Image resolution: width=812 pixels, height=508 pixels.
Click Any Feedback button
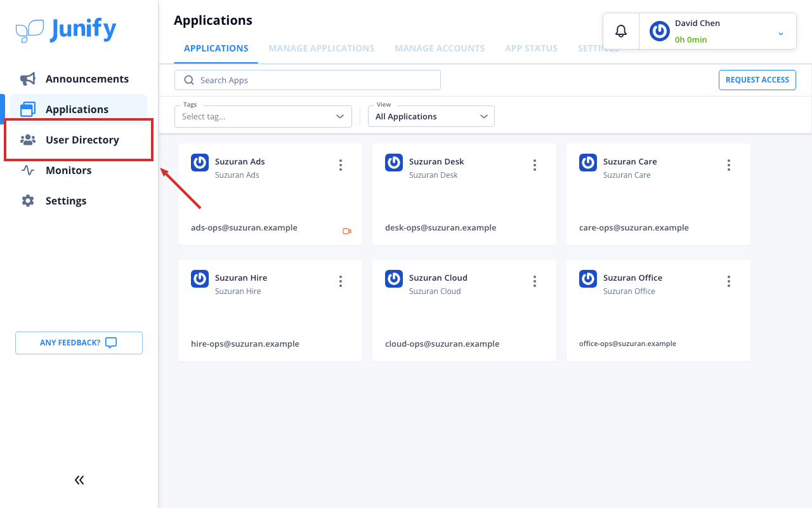(79, 343)
